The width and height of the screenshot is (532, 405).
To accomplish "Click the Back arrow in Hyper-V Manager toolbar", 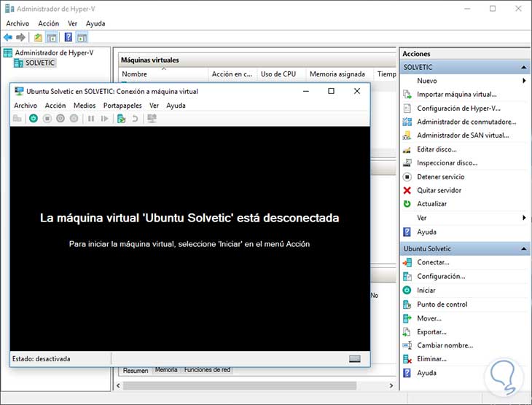I will (8, 37).
